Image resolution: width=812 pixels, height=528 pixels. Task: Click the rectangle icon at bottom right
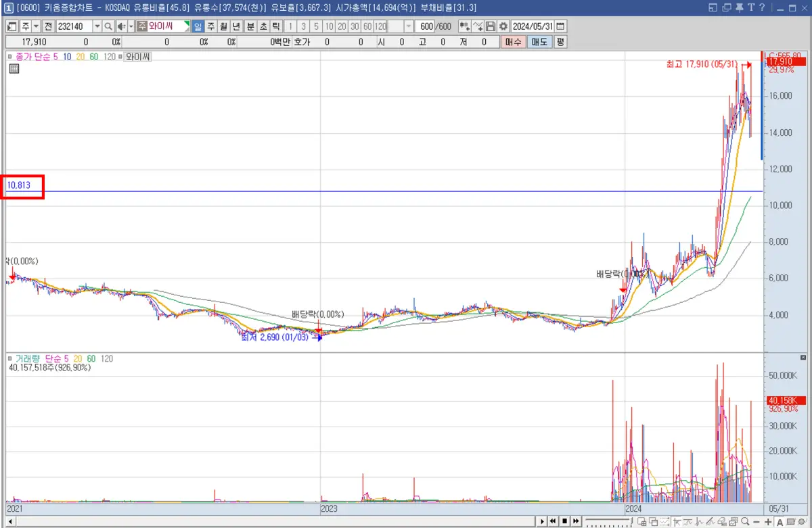(x=790, y=521)
